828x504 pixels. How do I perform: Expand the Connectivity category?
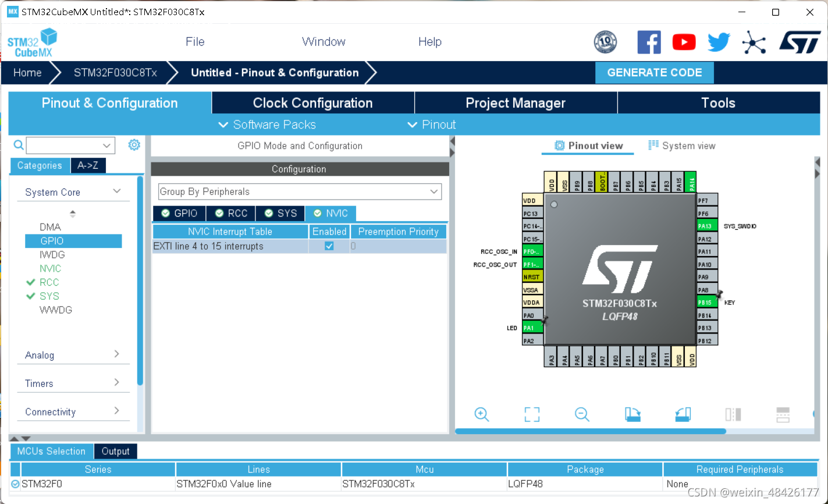(117, 410)
